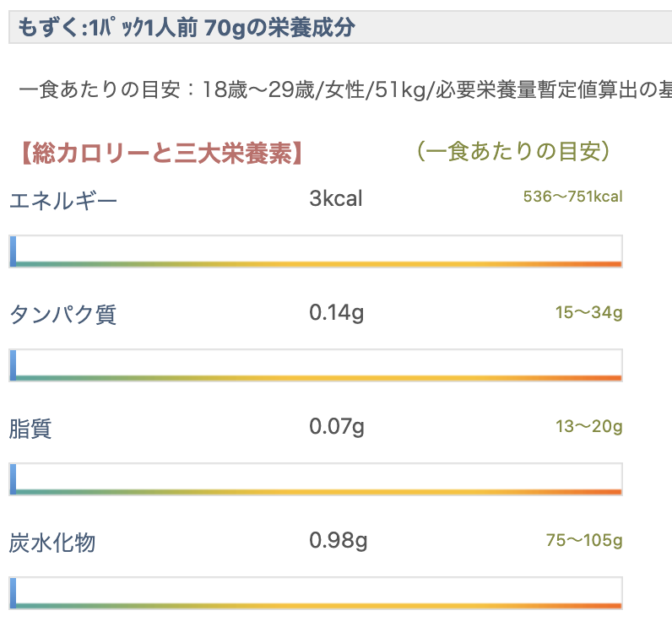Click the 0.98g carbohydrate value
The height and width of the screenshot is (643, 672).
(338, 540)
